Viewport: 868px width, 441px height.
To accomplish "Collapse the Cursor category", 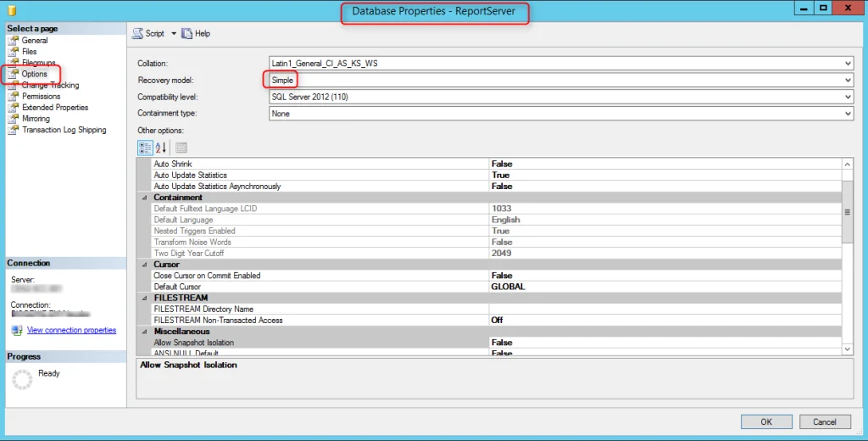I will [144, 265].
